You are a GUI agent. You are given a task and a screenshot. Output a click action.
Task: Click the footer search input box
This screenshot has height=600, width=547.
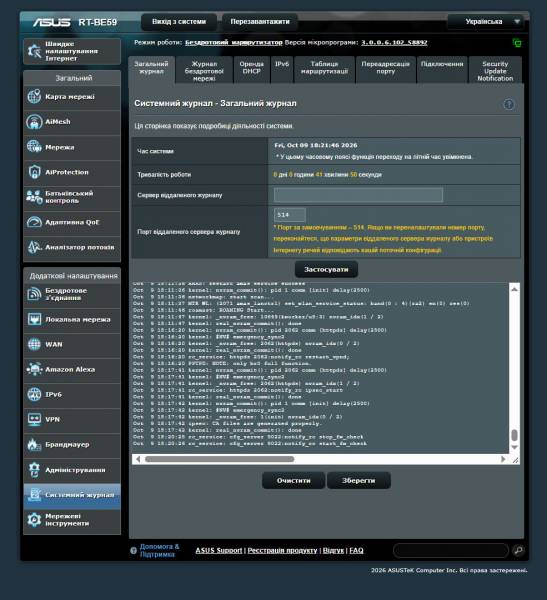pyautogui.click(x=451, y=550)
